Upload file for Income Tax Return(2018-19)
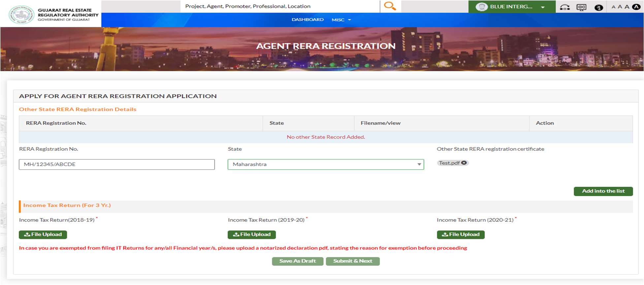 tap(43, 235)
